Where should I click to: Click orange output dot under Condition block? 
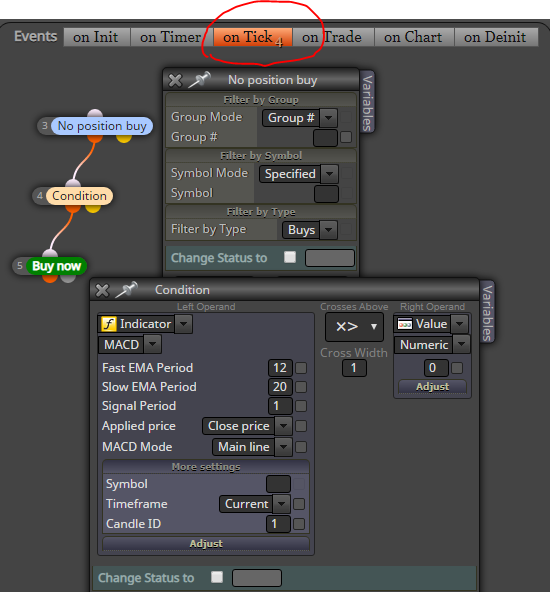click(73, 208)
